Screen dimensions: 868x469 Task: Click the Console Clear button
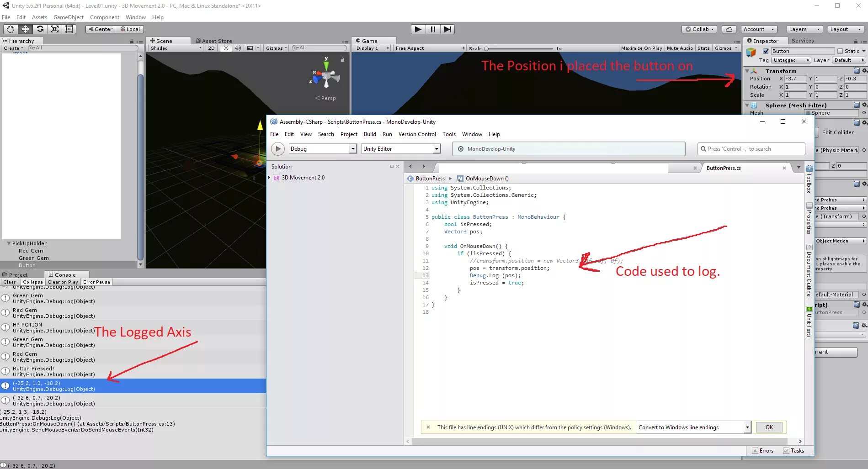pos(10,282)
